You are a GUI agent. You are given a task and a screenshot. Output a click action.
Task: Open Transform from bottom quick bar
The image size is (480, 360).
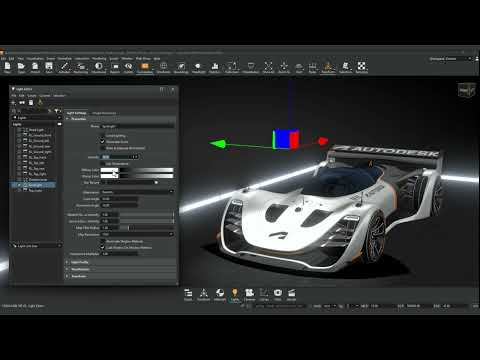tap(203, 295)
